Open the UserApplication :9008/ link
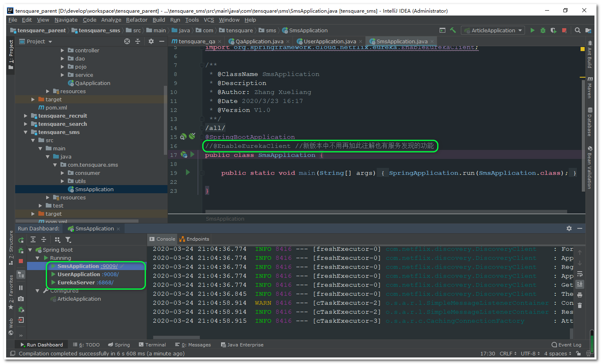 click(110, 274)
